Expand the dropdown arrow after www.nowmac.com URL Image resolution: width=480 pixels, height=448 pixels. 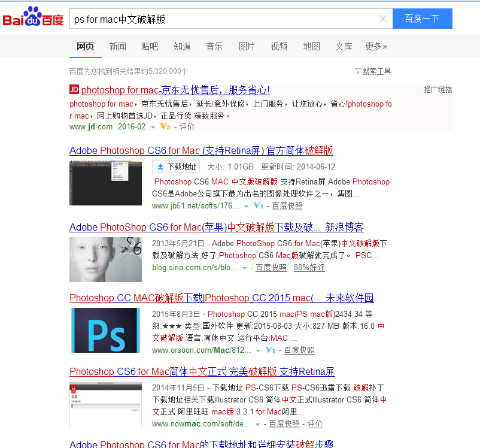point(257,424)
